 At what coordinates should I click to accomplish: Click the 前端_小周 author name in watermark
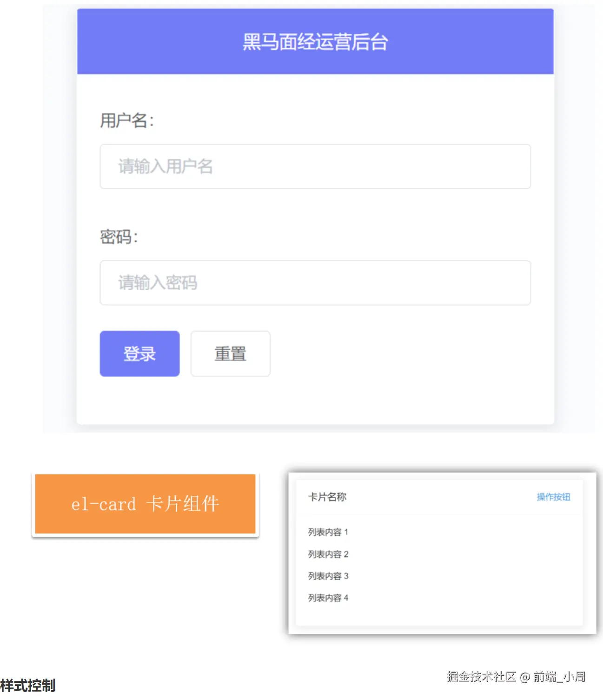coord(559,676)
